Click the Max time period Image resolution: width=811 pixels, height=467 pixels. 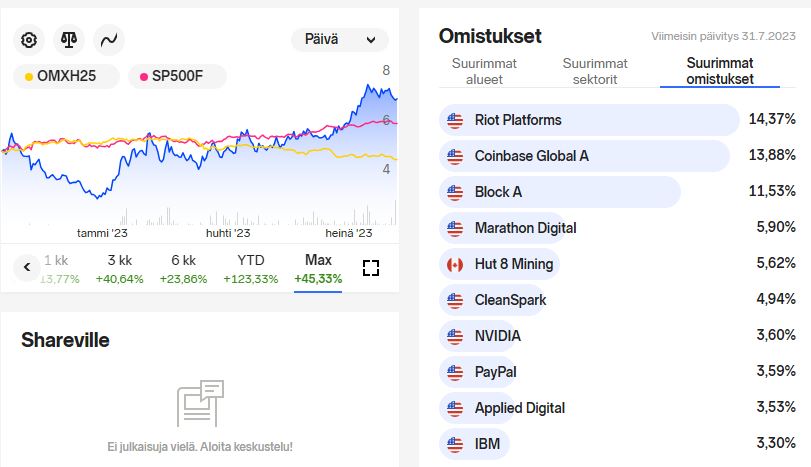pyautogui.click(x=318, y=269)
